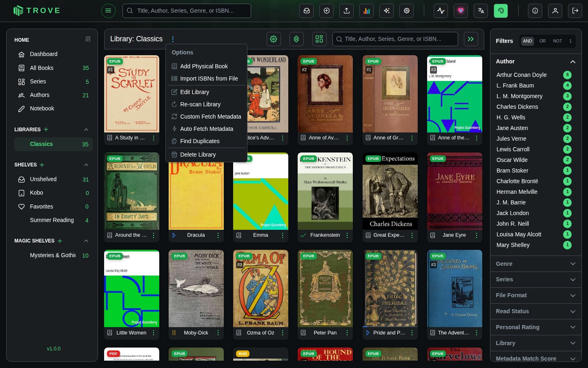The image size is (588, 368).
Task: Expand the Read Status filter section
Action: coord(536,311)
